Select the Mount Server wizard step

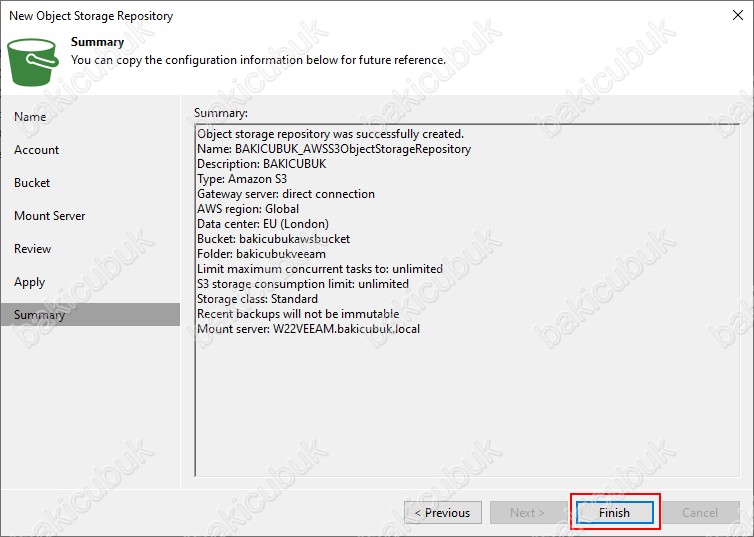tap(50, 216)
